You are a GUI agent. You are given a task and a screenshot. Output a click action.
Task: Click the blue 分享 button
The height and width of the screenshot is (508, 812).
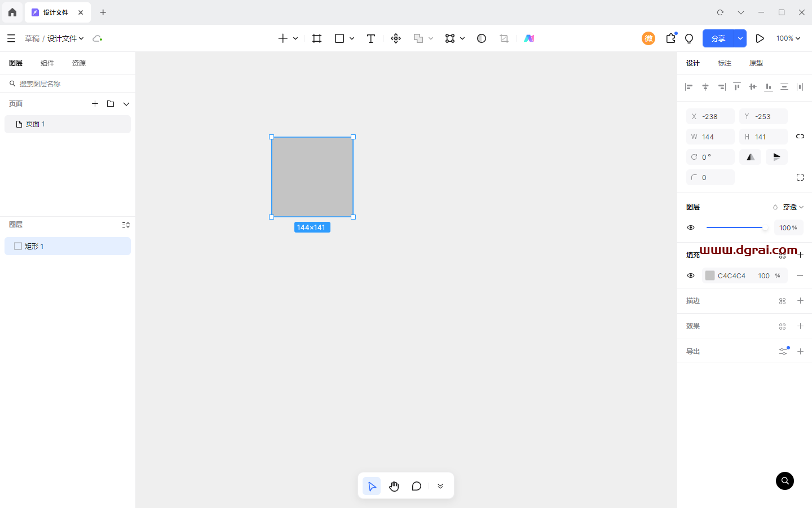point(718,38)
